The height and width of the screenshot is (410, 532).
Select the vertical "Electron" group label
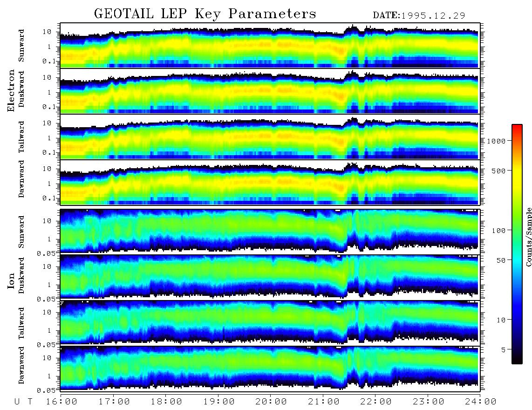point(11,91)
